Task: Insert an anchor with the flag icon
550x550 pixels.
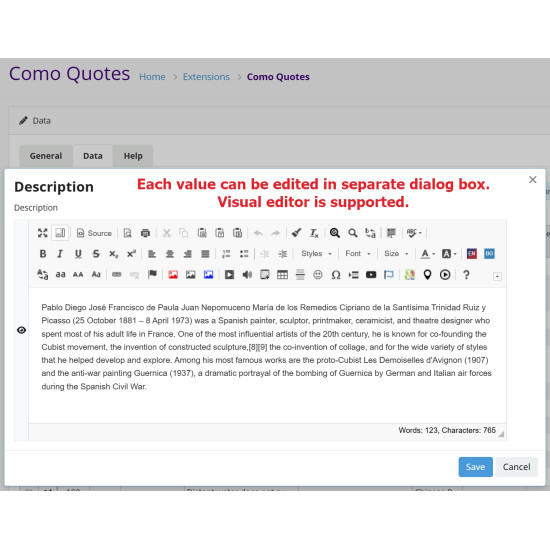Action: (x=152, y=274)
